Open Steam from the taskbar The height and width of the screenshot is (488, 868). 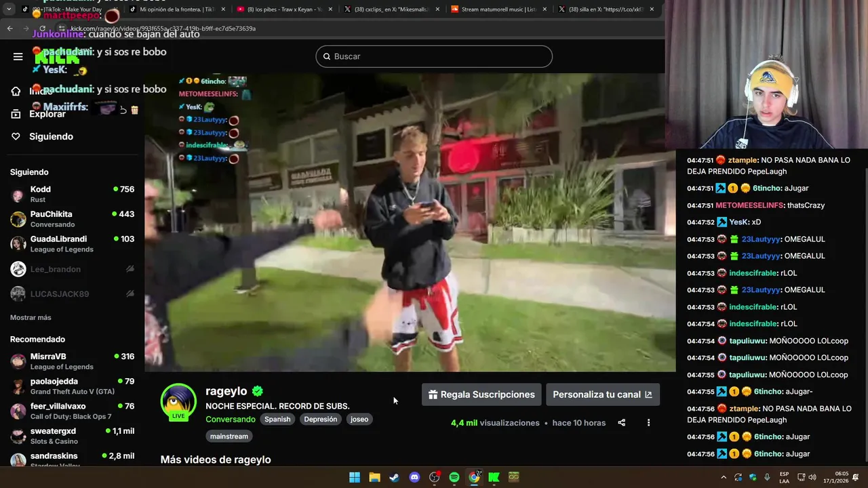pyautogui.click(x=394, y=477)
